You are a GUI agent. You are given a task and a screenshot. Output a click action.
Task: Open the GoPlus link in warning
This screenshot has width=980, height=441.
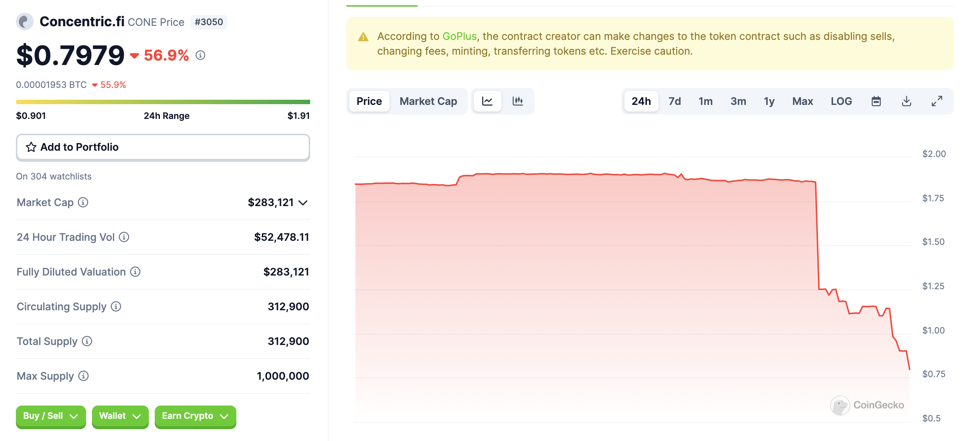click(x=459, y=37)
